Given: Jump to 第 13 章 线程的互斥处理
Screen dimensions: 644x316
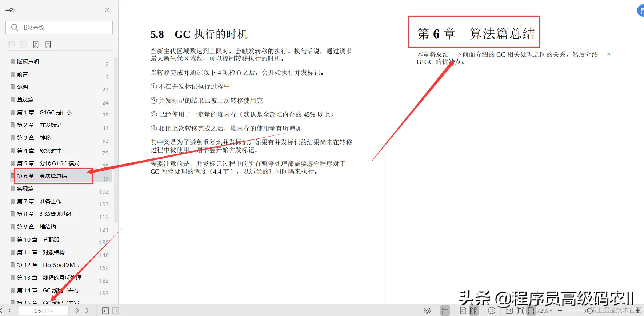Looking at the screenshot, I should pyautogui.click(x=49, y=277).
